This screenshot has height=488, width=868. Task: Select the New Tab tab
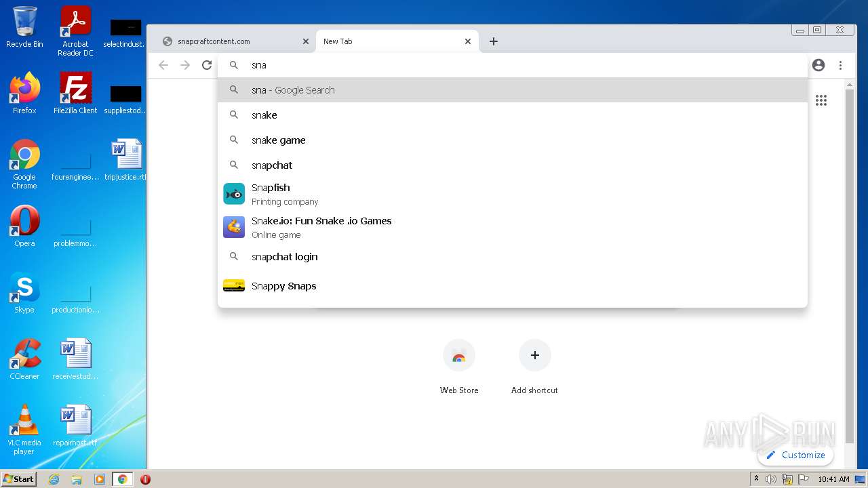point(397,41)
